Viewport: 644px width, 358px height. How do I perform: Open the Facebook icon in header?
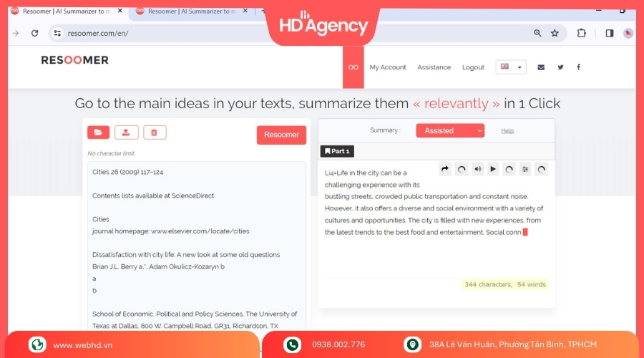click(578, 67)
